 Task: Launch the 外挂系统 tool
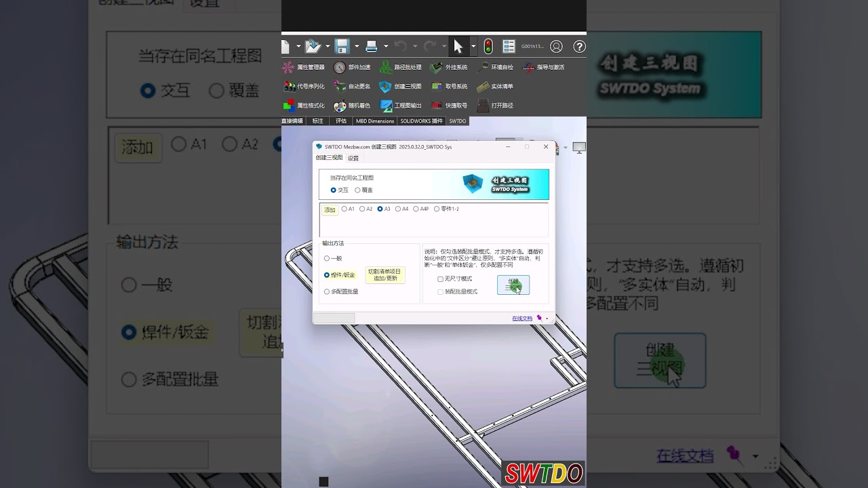click(x=449, y=67)
